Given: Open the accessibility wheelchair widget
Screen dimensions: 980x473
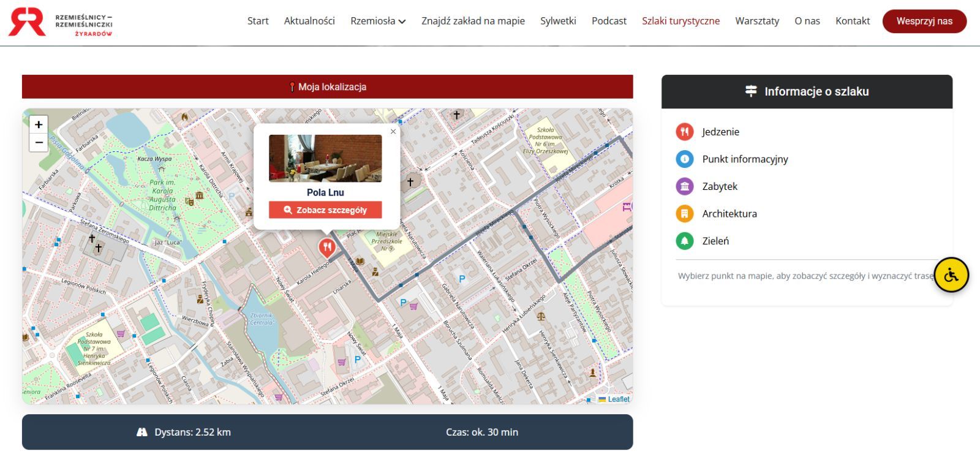Looking at the screenshot, I should click(x=951, y=275).
